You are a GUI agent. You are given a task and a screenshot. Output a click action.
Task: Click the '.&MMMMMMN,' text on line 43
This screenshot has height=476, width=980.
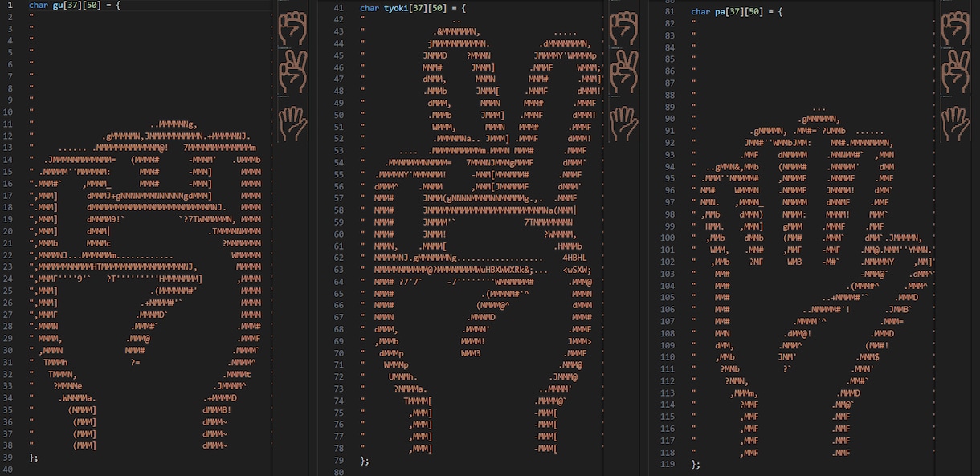[456, 31]
